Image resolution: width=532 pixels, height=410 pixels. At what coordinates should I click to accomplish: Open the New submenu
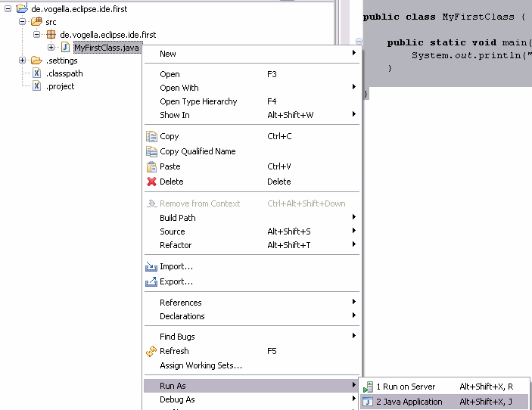(168, 54)
